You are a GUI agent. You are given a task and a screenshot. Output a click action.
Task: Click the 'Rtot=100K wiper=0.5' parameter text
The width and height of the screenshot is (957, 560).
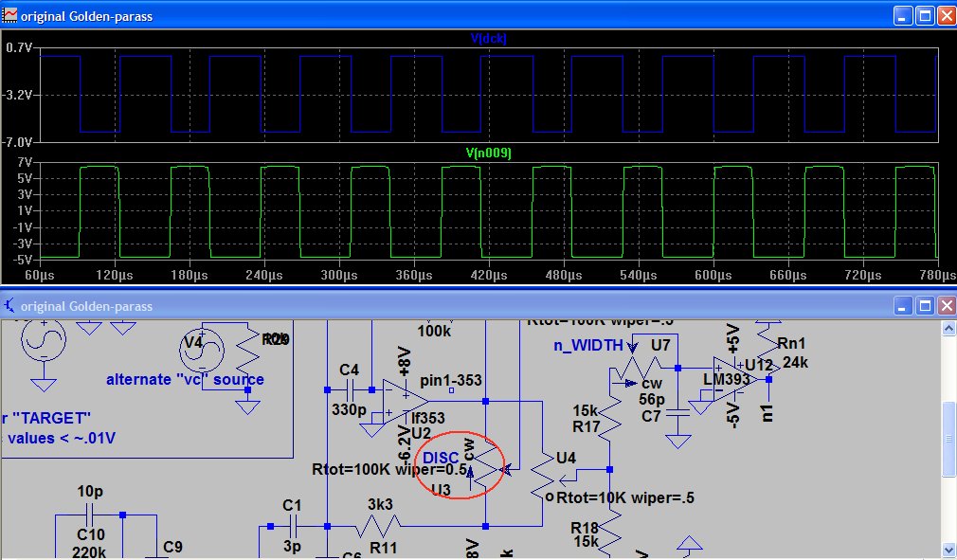(x=389, y=470)
